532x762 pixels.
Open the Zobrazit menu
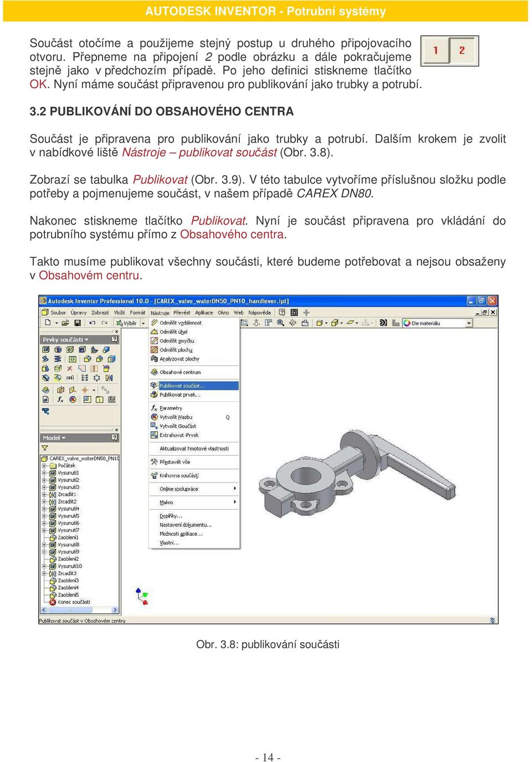tap(100, 312)
